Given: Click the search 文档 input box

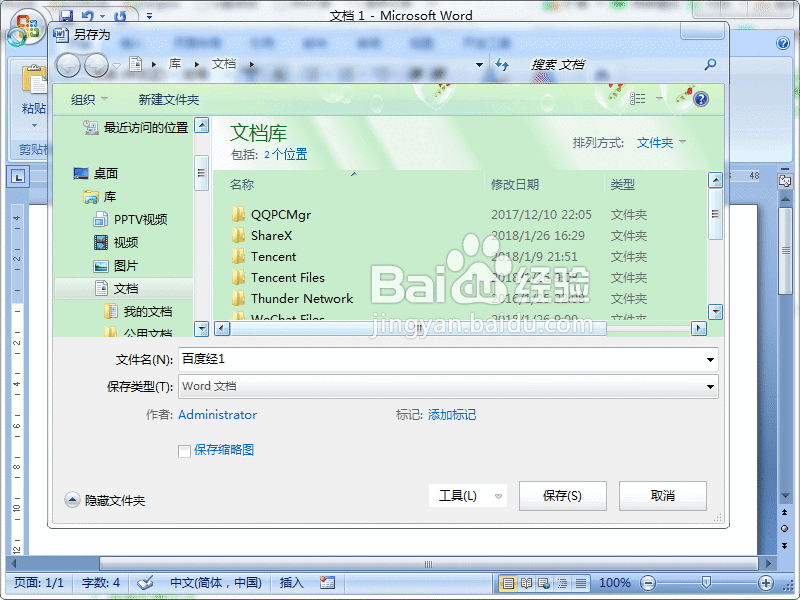Looking at the screenshot, I should [610, 65].
